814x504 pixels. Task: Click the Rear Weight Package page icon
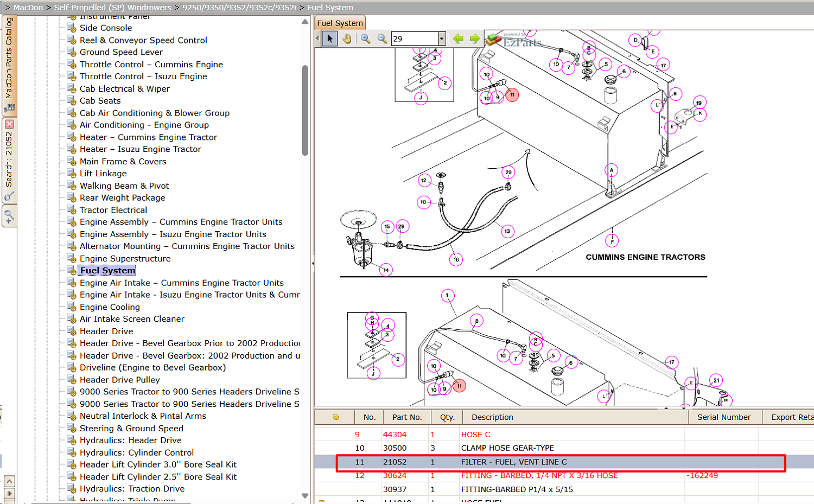pos(72,197)
